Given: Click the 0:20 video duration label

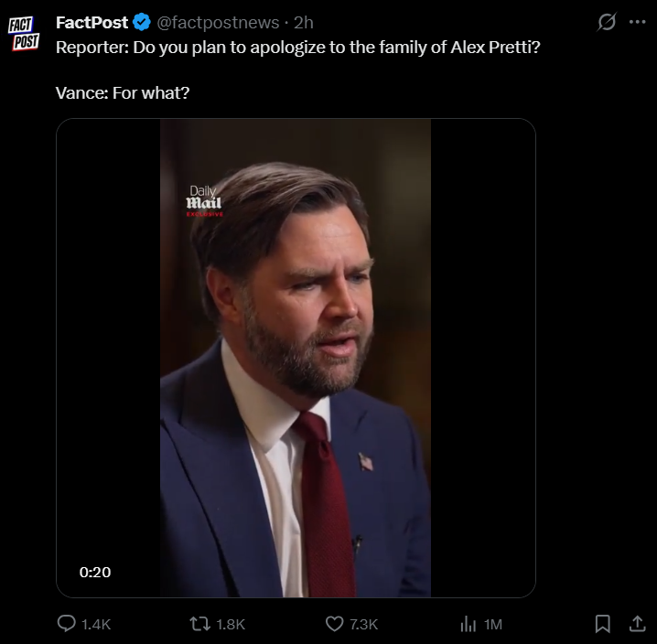Looking at the screenshot, I should pyautogui.click(x=95, y=572).
